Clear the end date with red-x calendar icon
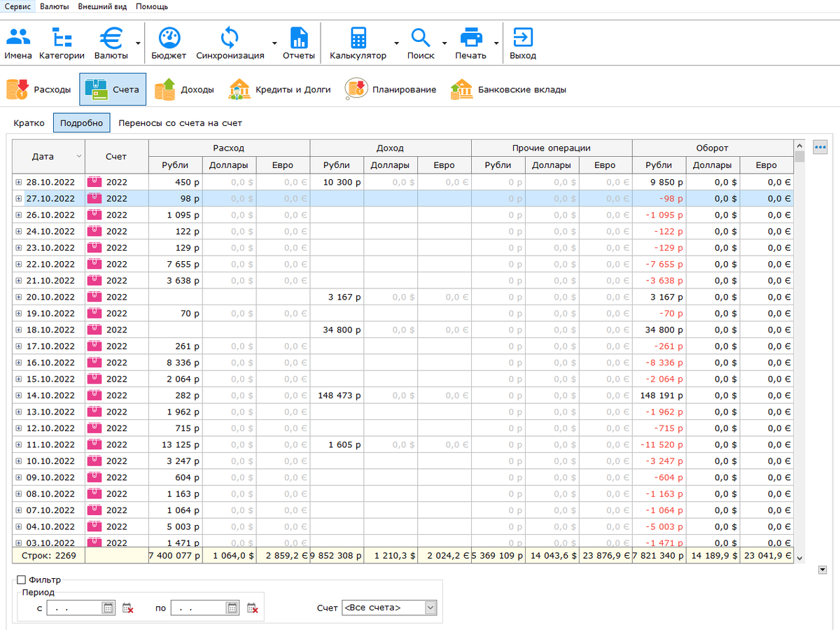The width and height of the screenshot is (840, 630). pyautogui.click(x=252, y=608)
